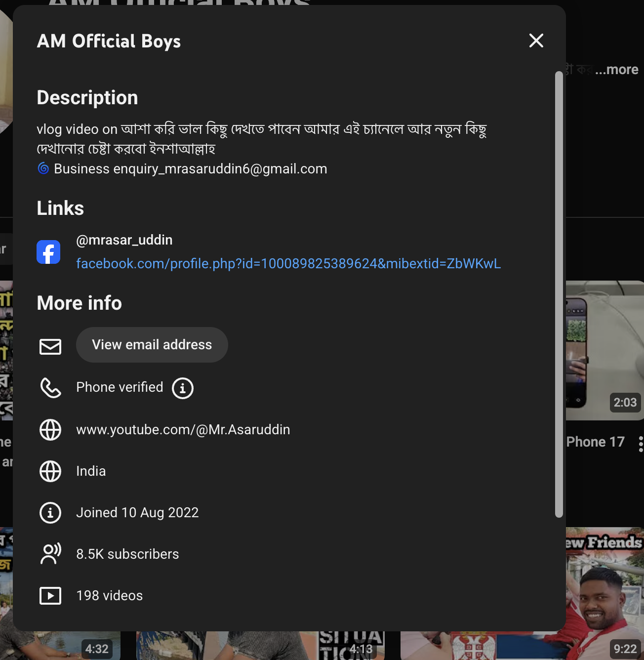Click the envelope email icon

point(50,346)
